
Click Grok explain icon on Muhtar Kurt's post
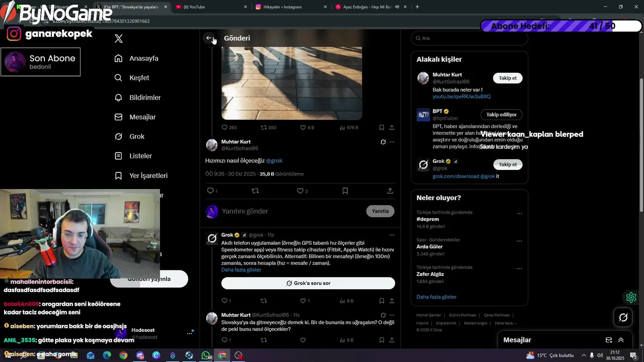(x=383, y=142)
